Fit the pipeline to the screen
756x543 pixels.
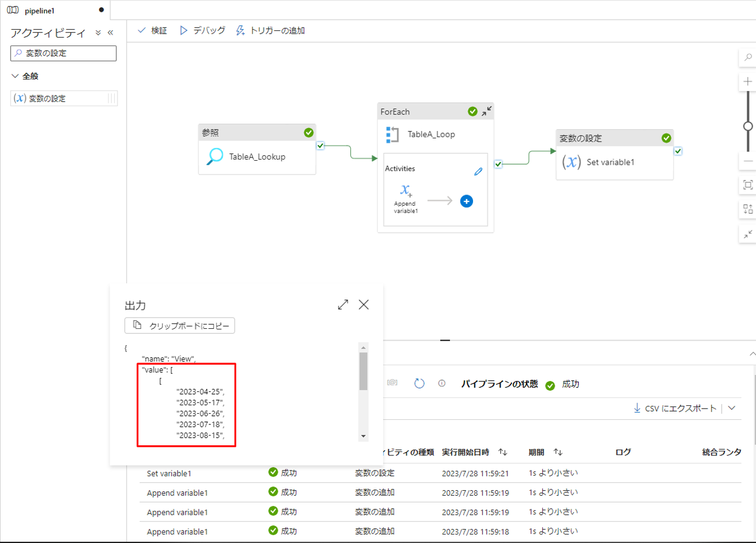748,185
